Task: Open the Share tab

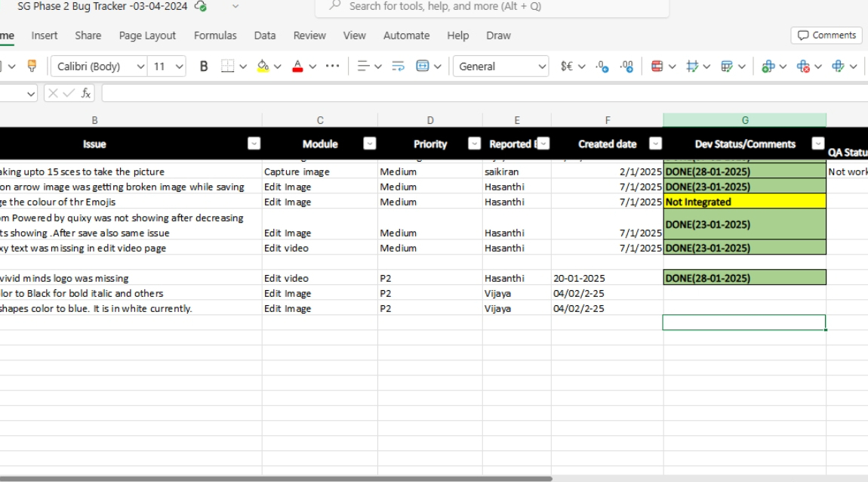Action: [88, 36]
